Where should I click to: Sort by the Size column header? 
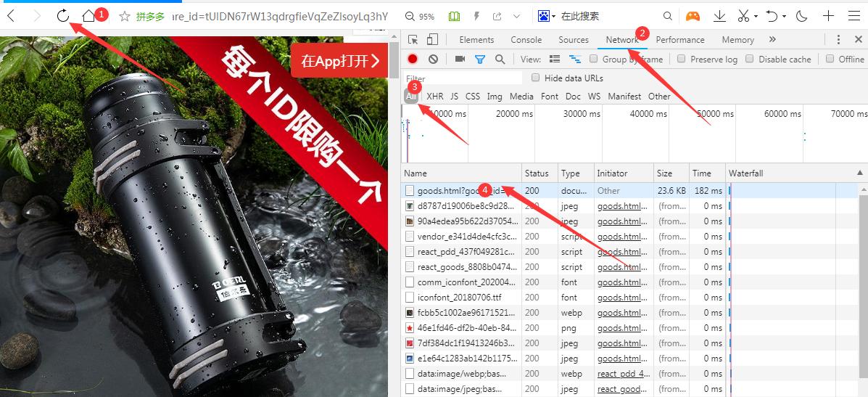tap(671, 173)
